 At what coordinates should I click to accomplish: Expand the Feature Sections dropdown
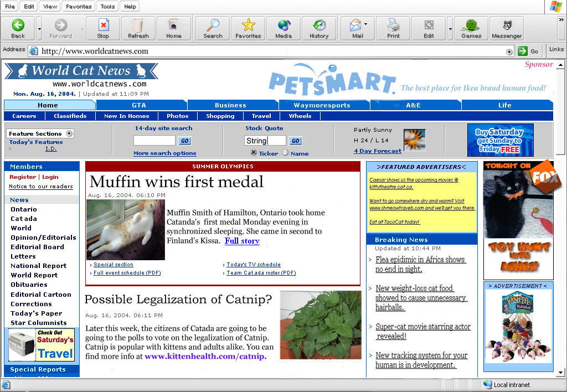pos(69,133)
